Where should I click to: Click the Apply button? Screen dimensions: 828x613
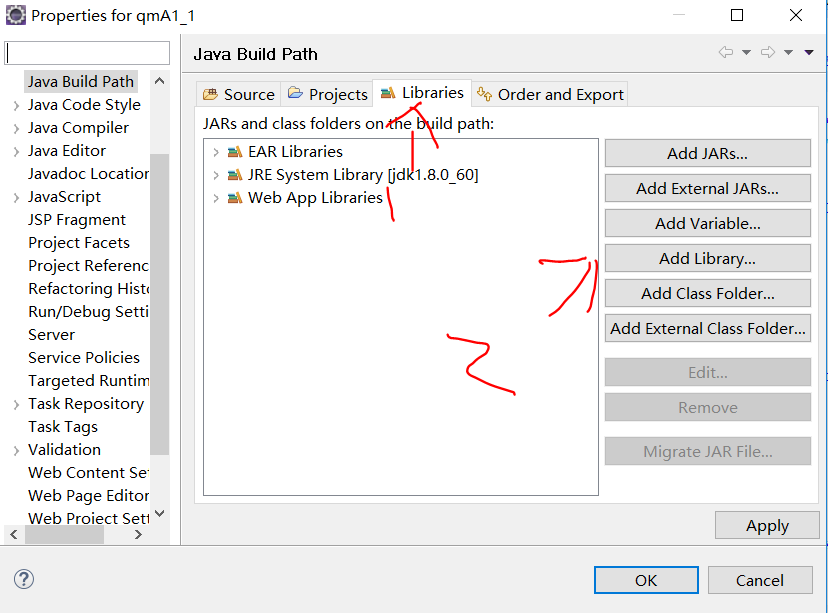(767, 525)
